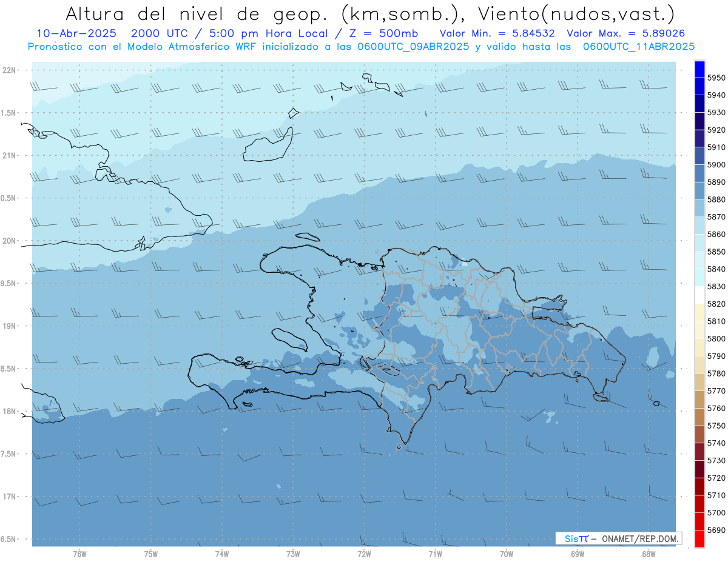The width and height of the screenshot is (728, 562).
Task: Click the '18N' latitude label
Action: 8,412
